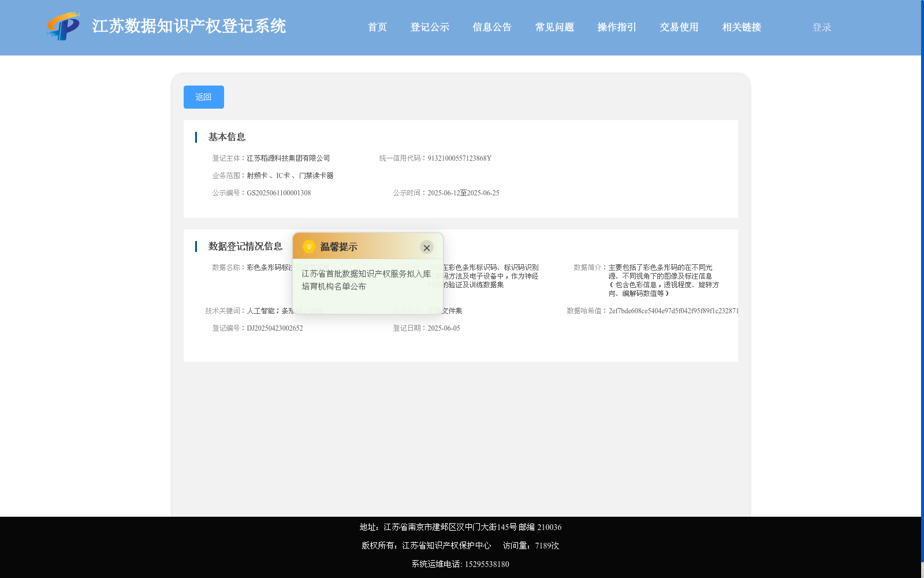Click the 返回 button

pos(204,97)
